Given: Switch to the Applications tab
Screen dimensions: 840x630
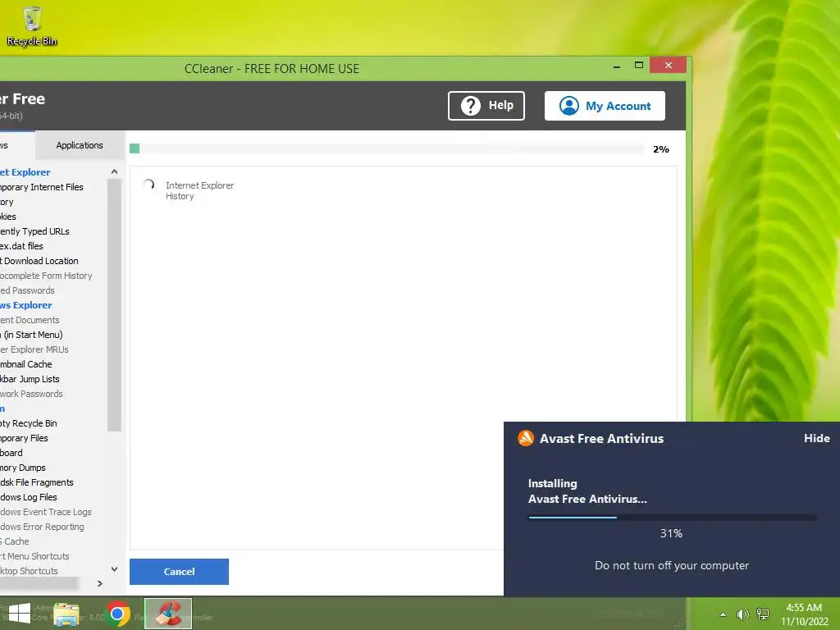Looking at the screenshot, I should click(80, 145).
